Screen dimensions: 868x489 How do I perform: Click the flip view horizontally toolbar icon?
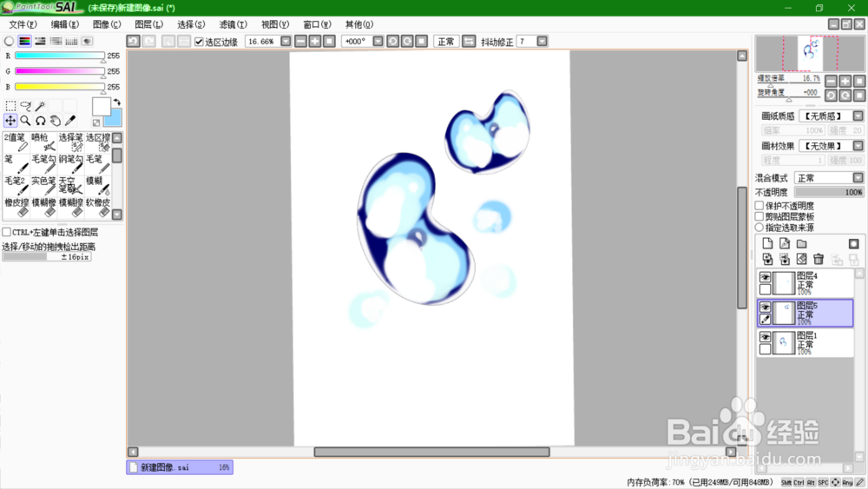pos(469,41)
